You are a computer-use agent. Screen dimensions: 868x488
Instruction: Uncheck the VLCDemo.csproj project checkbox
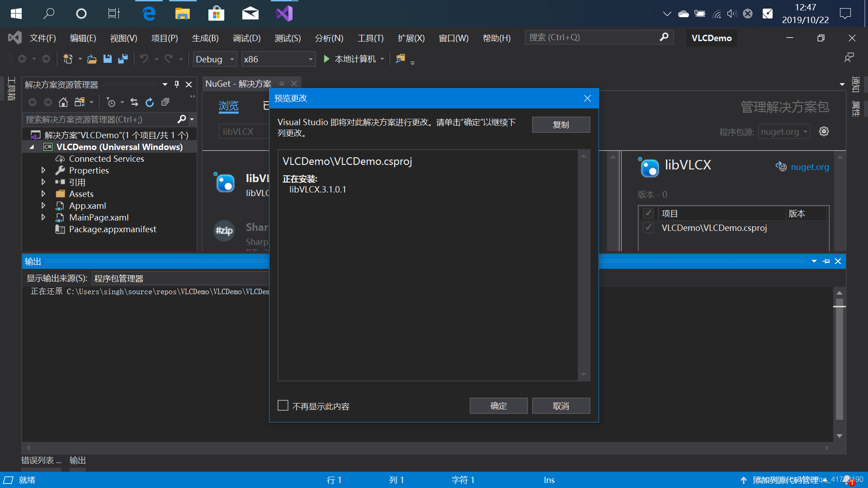tap(648, 228)
